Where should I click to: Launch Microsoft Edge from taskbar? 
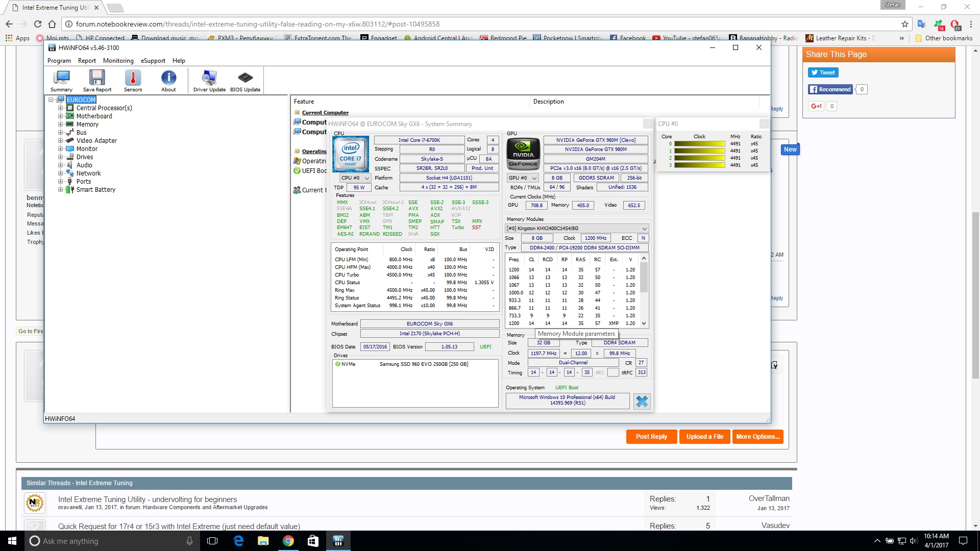(x=238, y=541)
